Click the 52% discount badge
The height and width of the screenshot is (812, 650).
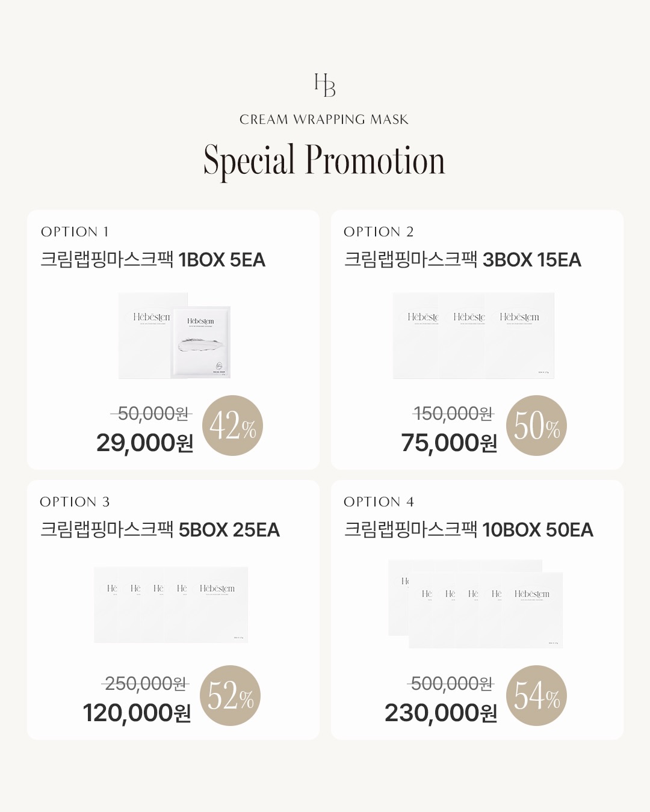[231, 695]
